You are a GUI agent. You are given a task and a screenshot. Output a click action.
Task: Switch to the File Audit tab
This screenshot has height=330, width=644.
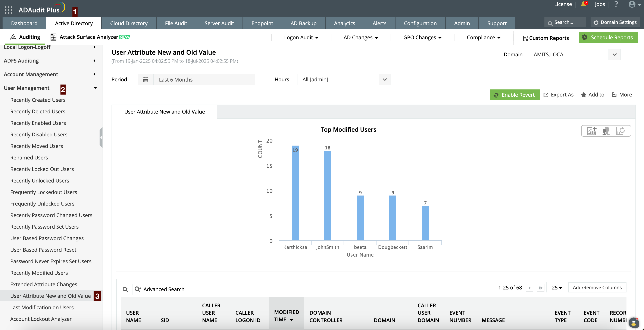tap(176, 23)
